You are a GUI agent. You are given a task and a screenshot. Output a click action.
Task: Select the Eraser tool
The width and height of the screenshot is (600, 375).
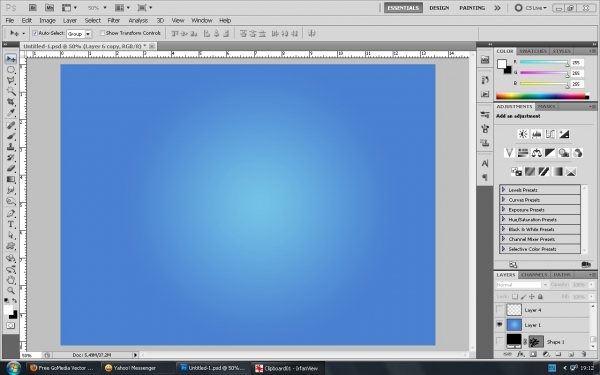[x=11, y=168]
